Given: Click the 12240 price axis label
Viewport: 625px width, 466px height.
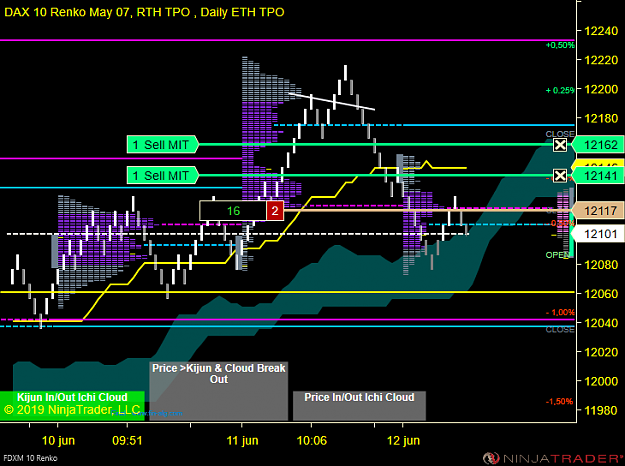Looking at the screenshot, I should click(x=601, y=31).
